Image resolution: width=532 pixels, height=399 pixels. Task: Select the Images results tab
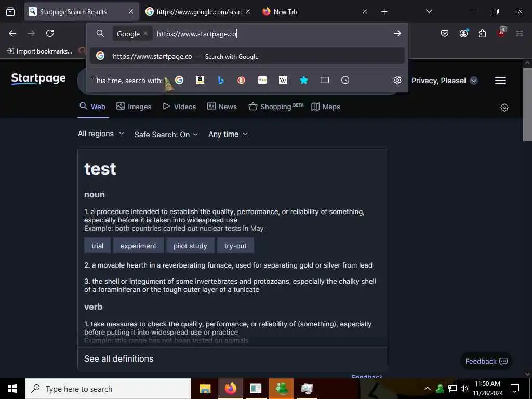(x=134, y=107)
